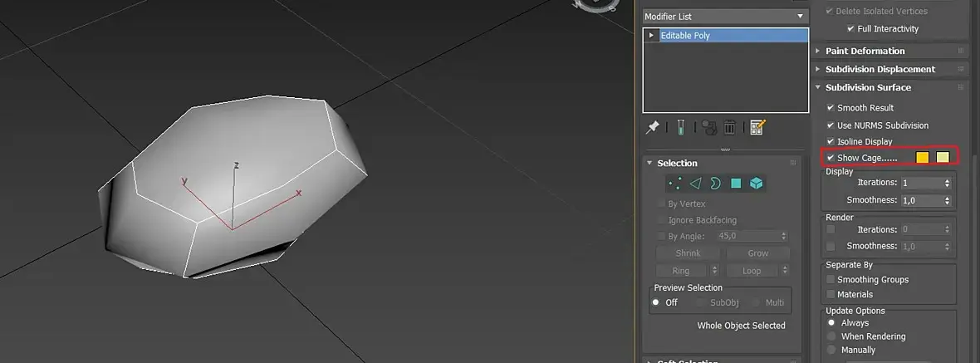Image resolution: width=980 pixels, height=363 pixels.
Task: Click Loop spinner arrows
Action: 785,271
